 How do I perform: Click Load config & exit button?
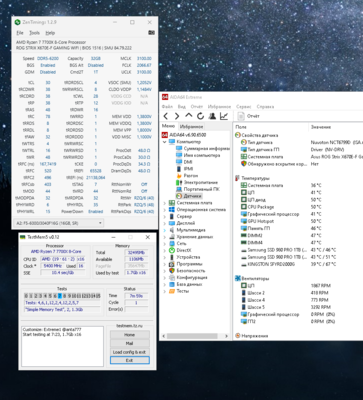click(x=129, y=352)
